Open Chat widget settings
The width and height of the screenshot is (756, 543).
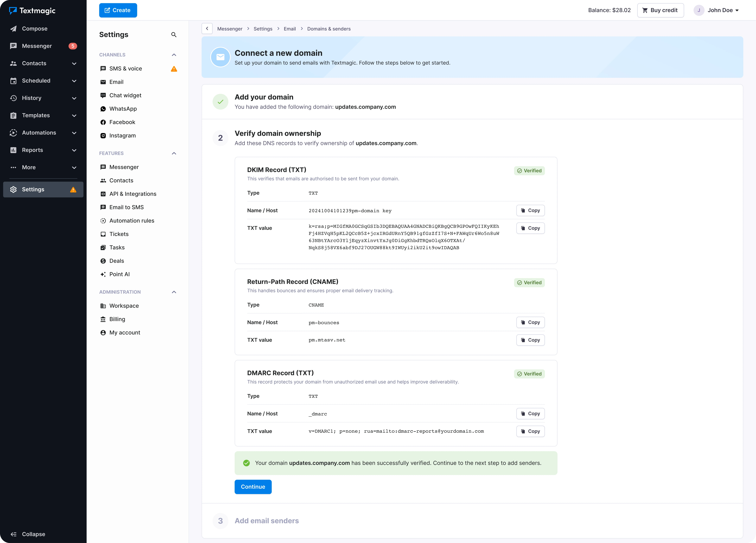125,95
